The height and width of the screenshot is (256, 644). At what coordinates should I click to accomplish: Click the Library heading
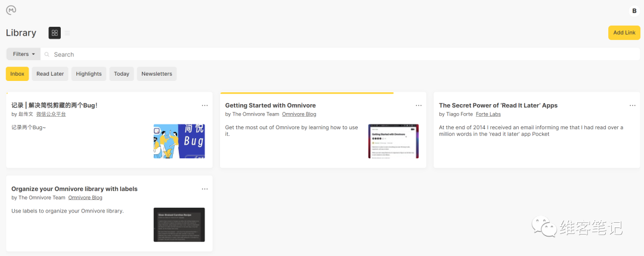tap(21, 33)
